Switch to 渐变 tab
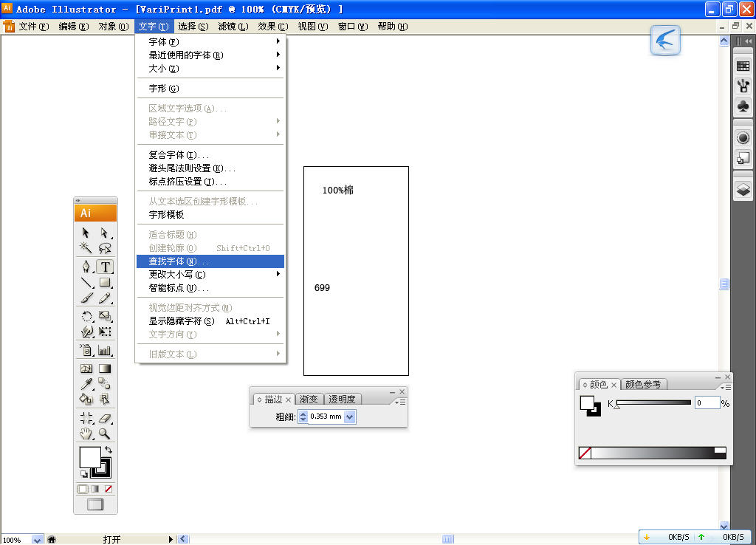756x545 pixels. [309, 399]
